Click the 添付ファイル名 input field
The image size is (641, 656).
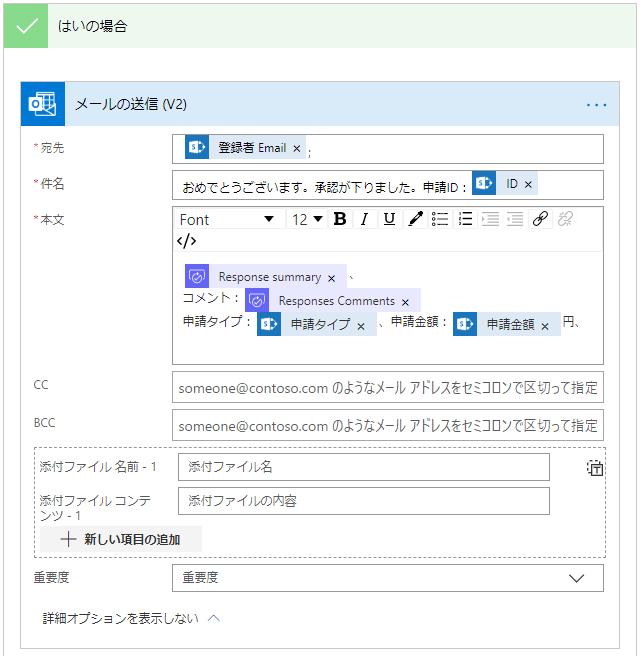pyautogui.click(x=364, y=467)
